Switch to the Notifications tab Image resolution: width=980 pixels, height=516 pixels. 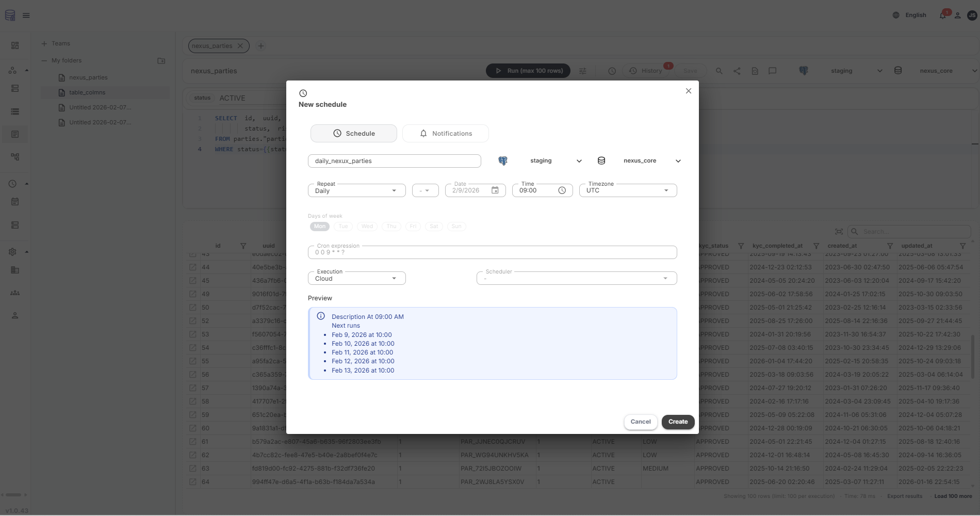click(445, 133)
